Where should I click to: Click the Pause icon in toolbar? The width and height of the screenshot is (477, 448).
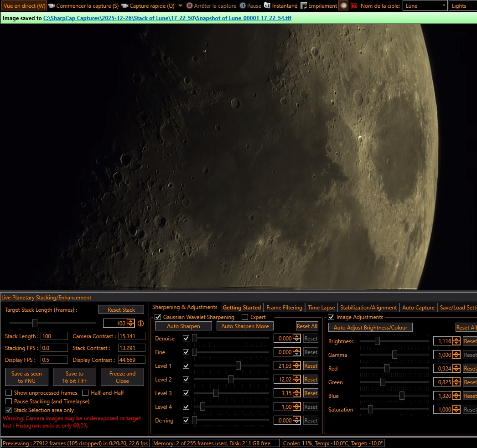tap(243, 6)
